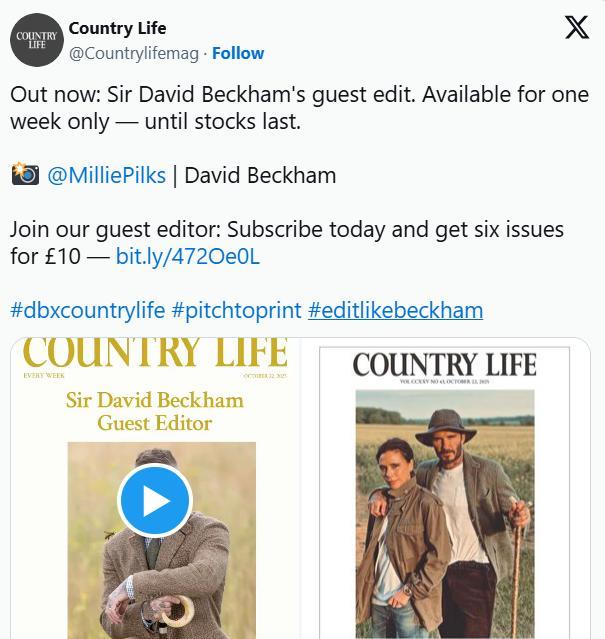Screen dimensions: 605x639
Task: Click the #dbxcountrylife hashtag
Action: pyautogui.click(x=87, y=310)
